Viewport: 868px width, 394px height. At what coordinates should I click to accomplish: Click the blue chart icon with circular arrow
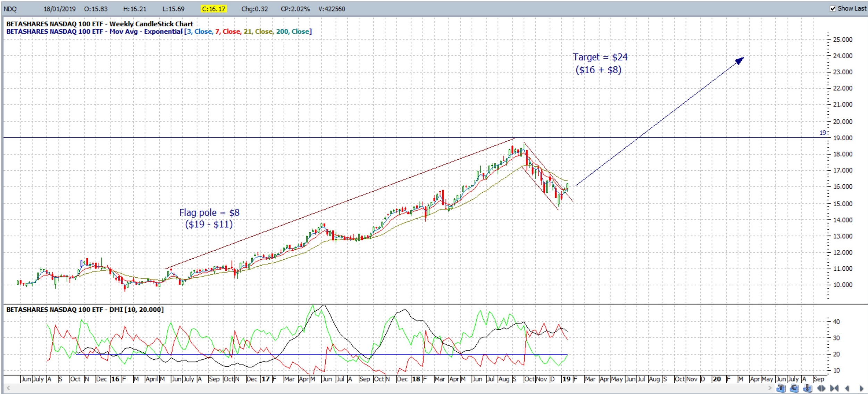[794, 388]
